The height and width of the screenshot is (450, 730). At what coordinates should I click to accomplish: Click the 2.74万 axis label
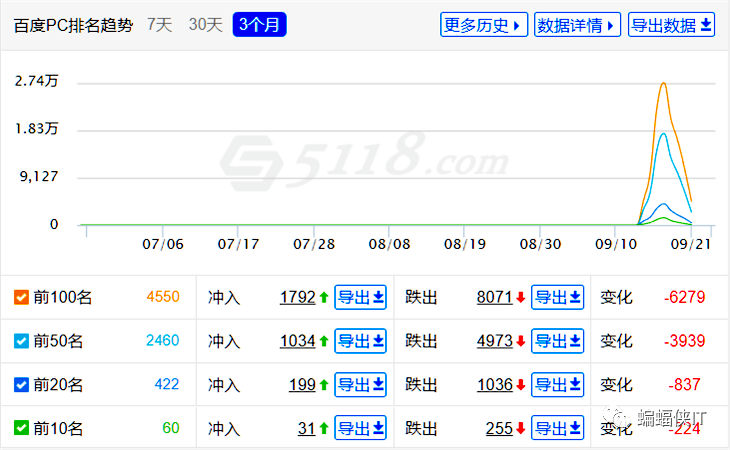(x=36, y=81)
